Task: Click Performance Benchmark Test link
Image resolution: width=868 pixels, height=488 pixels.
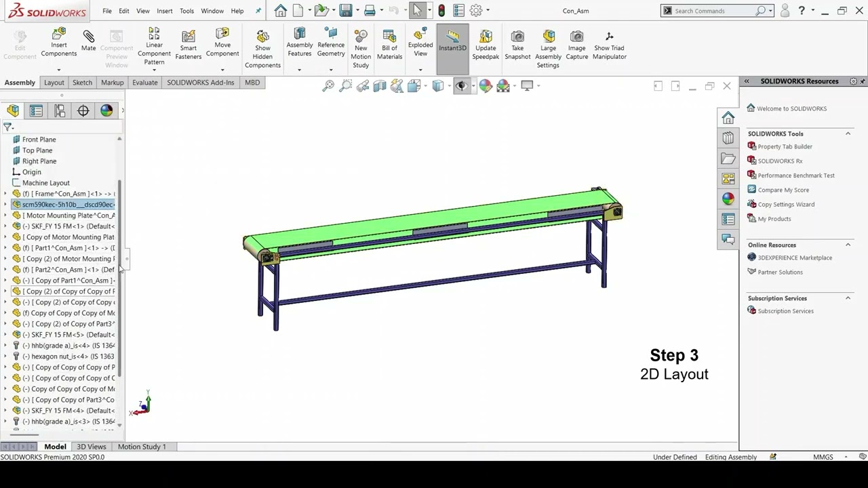Action: tap(796, 176)
